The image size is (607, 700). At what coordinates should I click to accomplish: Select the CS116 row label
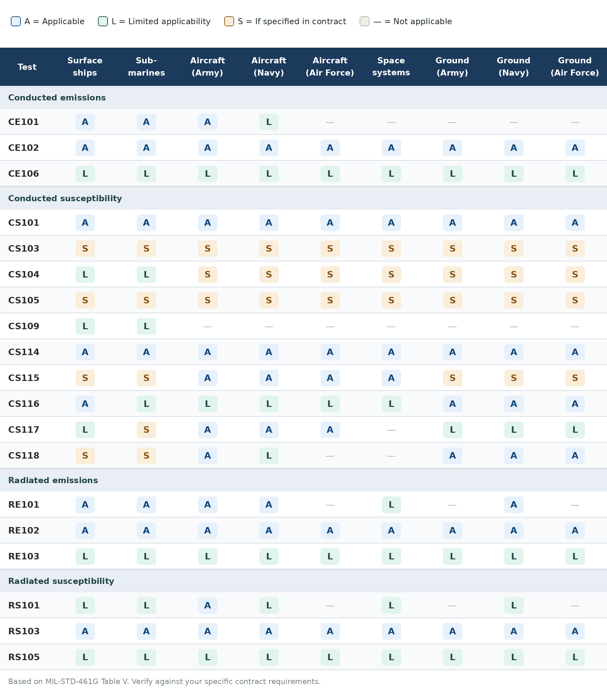click(24, 404)
